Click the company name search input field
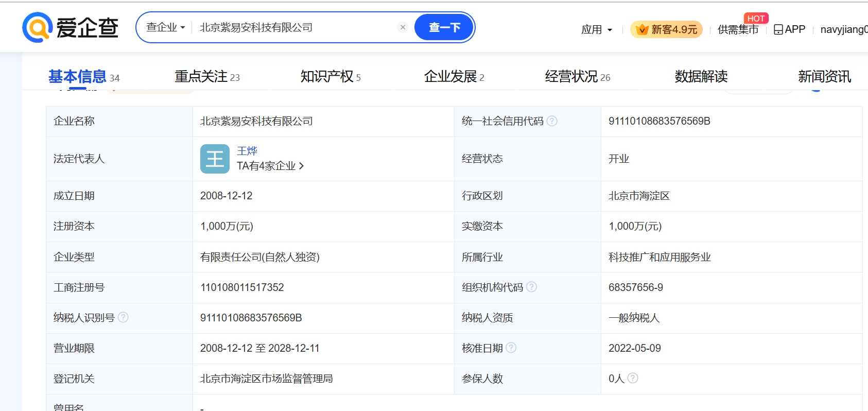868x411 pixels. (x=296, y=27)
